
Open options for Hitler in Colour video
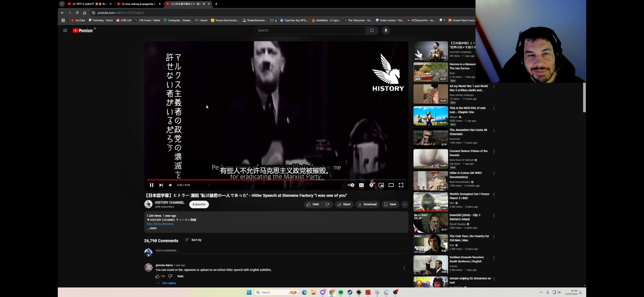pos(494,174)
